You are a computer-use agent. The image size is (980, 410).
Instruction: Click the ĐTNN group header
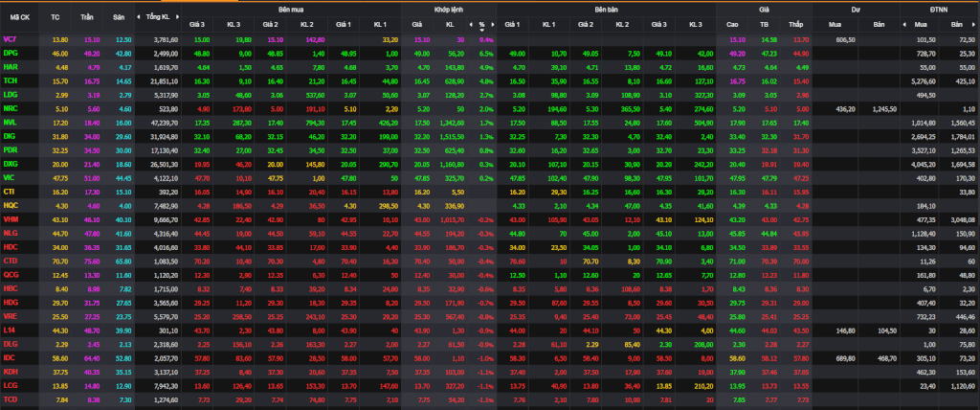tap(940, 10)
